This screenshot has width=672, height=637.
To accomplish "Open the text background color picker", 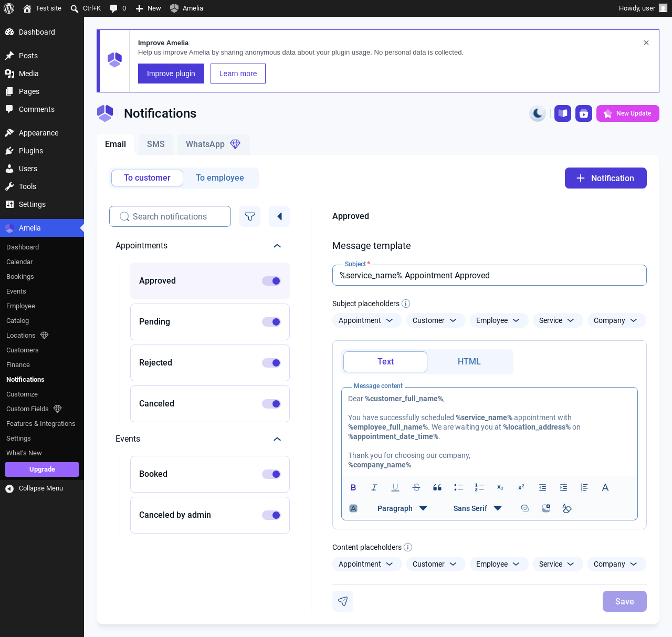I will (x=353, y=508).
